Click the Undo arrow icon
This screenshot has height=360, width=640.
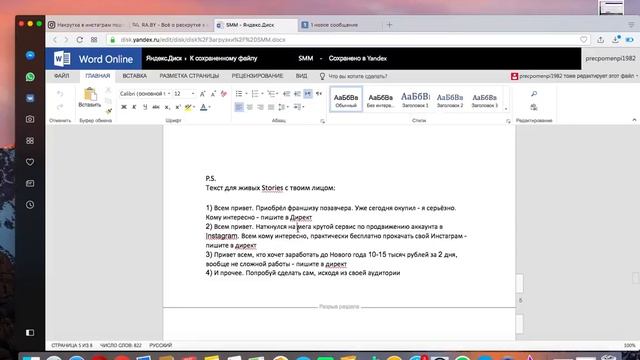click(60, 94)
